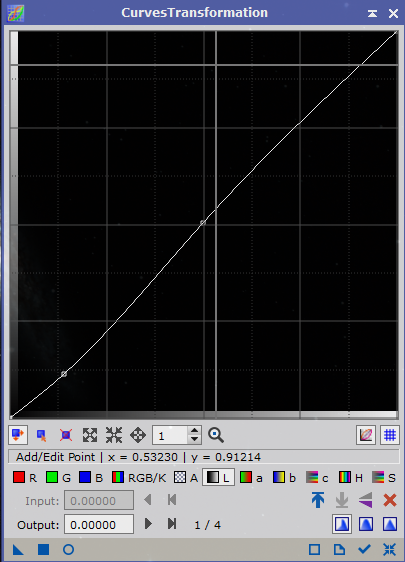Click the '1 / 4' point counter

click(208, 525)
